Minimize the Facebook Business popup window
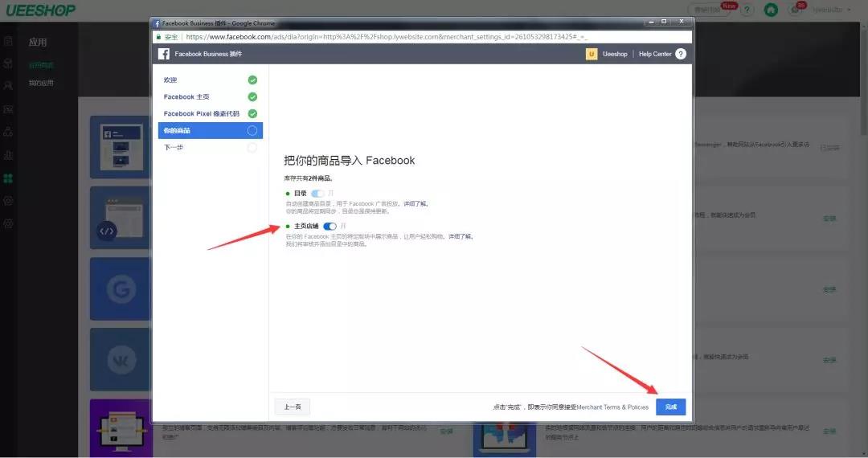868x458 pixels. pos(652,22)
